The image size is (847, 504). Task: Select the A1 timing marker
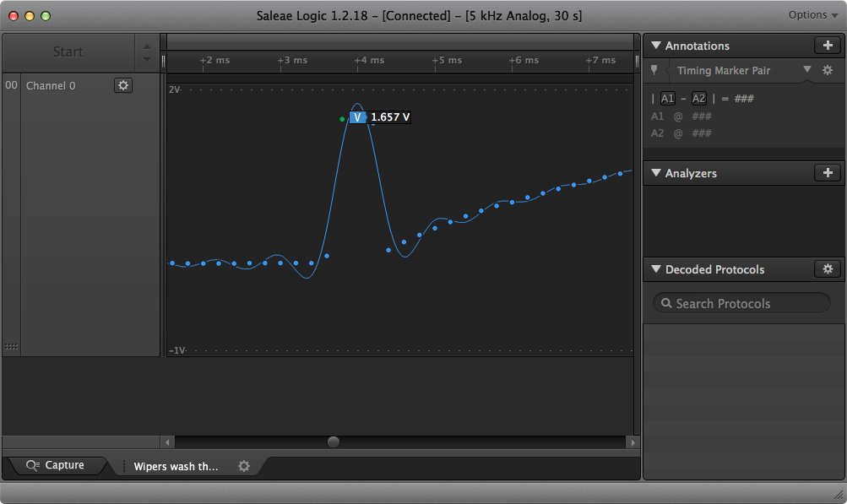coord(668,99)
